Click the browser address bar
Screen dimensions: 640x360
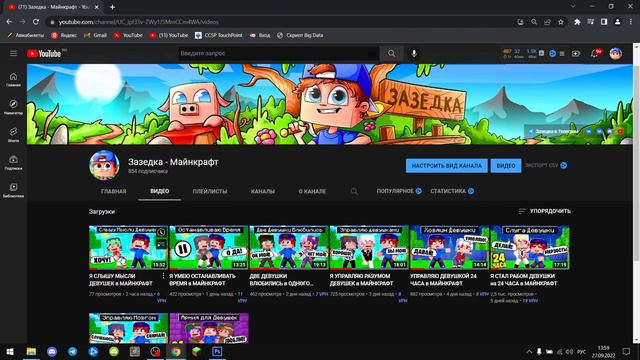[x=282, y=22]
